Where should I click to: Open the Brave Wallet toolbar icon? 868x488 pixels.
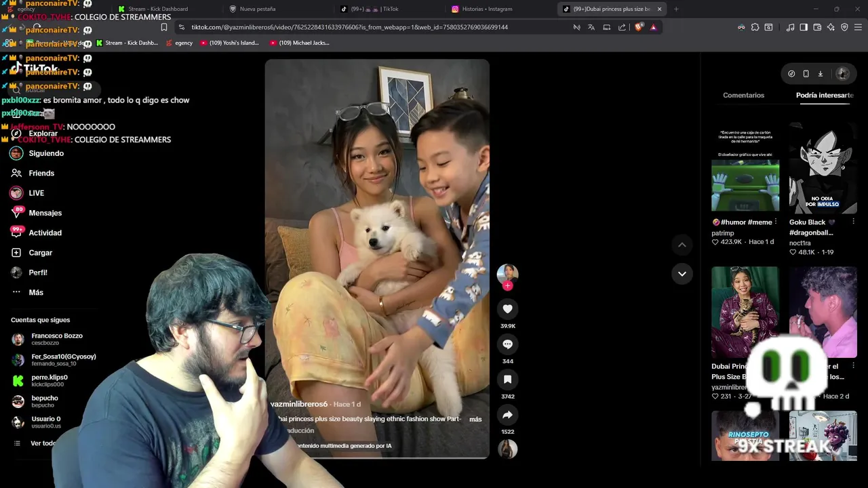click(x=817, y=27)
